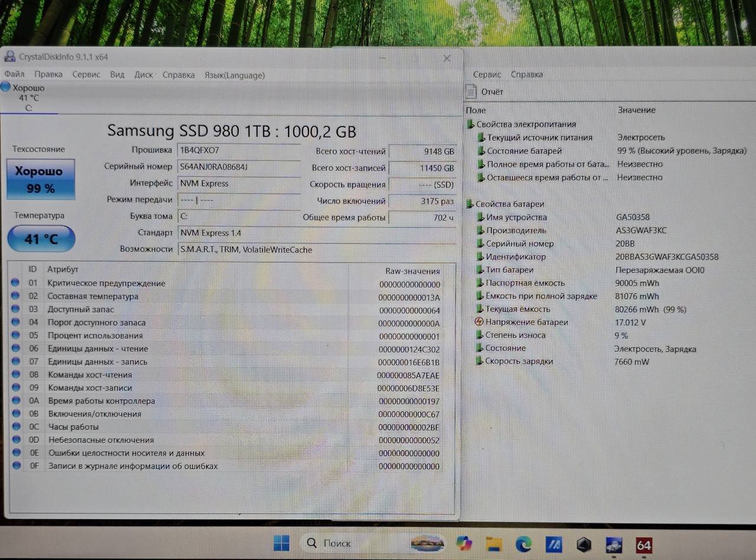Open the Сервис menu in CrystalDiskInfo

click(x=86, y=74)
